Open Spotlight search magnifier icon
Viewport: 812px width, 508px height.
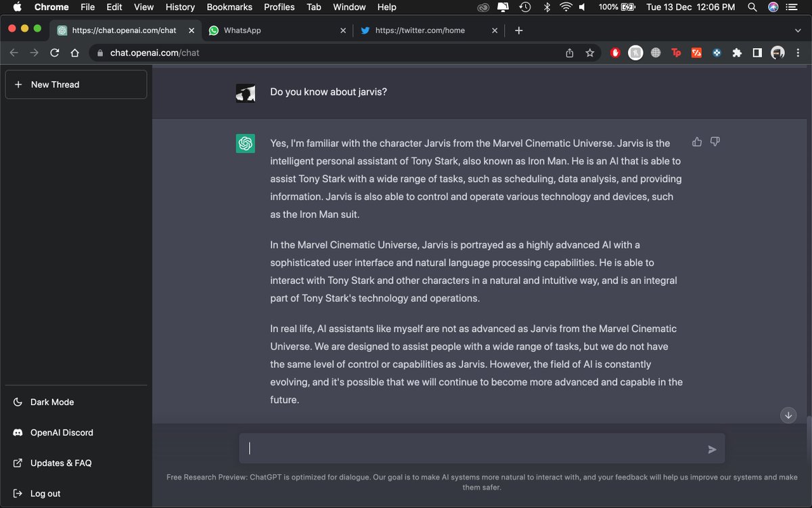[752, 7]
